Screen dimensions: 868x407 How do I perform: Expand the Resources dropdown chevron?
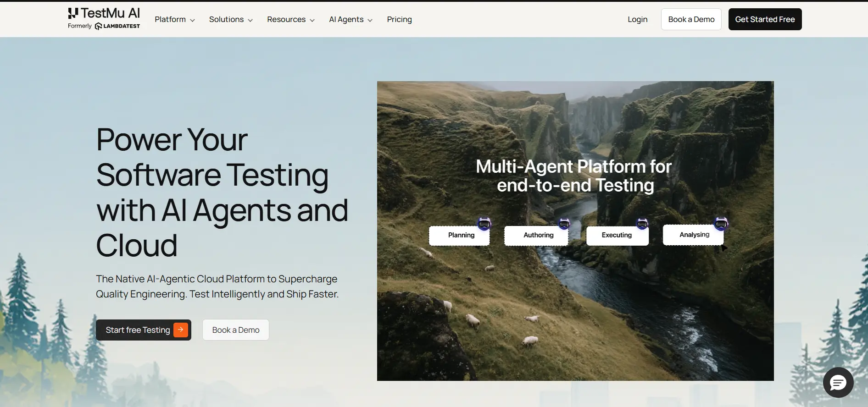click(x=312, y=20)
